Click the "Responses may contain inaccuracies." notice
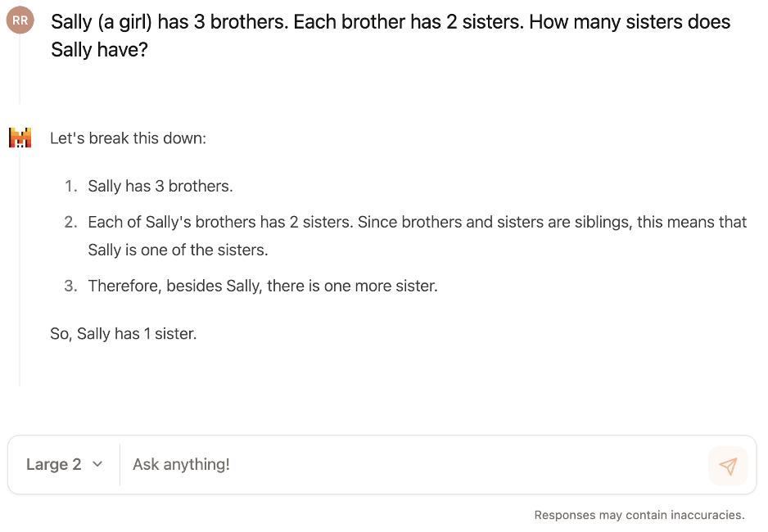The height and width of the screenshot is (532, 768). (x=639, y=515)
